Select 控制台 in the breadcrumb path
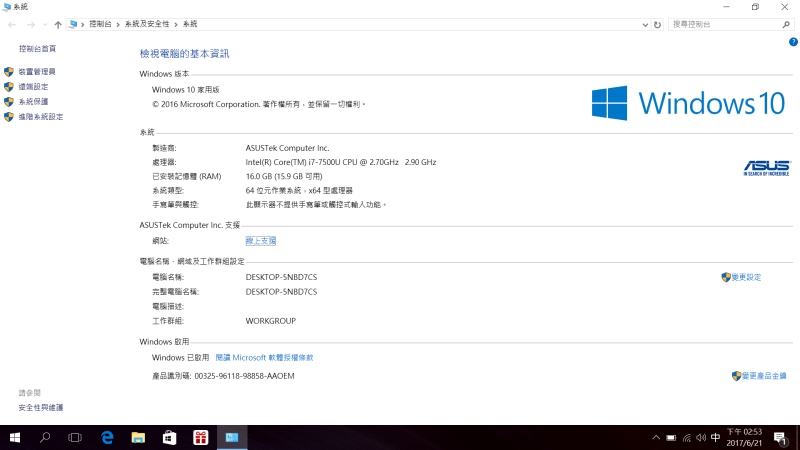The image size is (800, 450). pos(101,24)
